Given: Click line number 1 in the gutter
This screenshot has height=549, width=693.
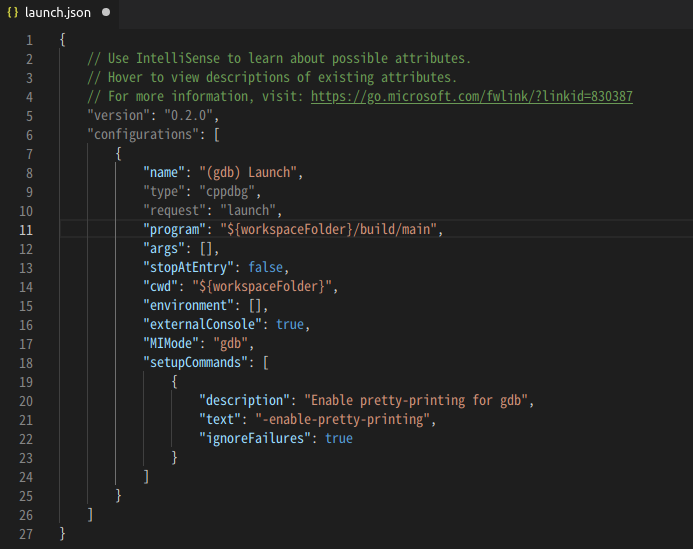Looking at the screenshot, I should point(29,40).
